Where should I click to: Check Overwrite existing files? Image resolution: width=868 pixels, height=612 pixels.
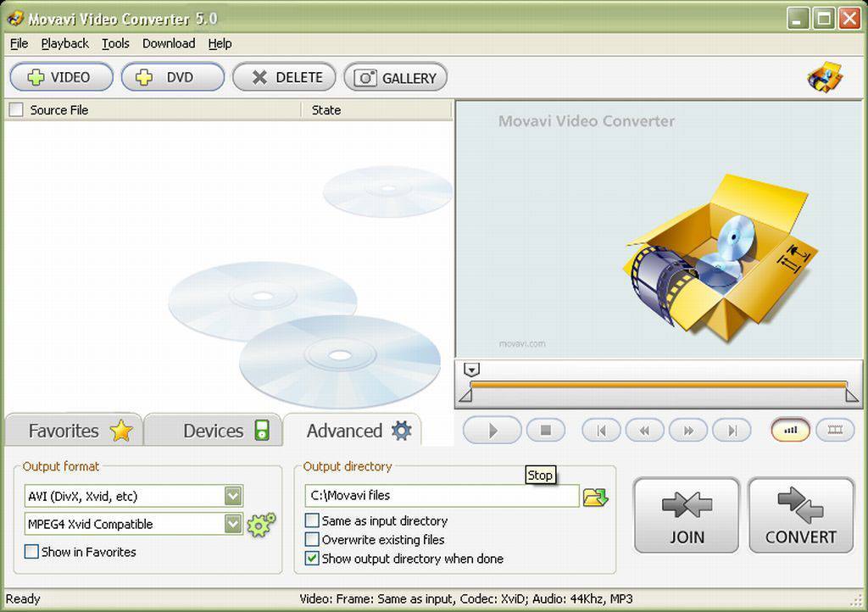[312, 539]
